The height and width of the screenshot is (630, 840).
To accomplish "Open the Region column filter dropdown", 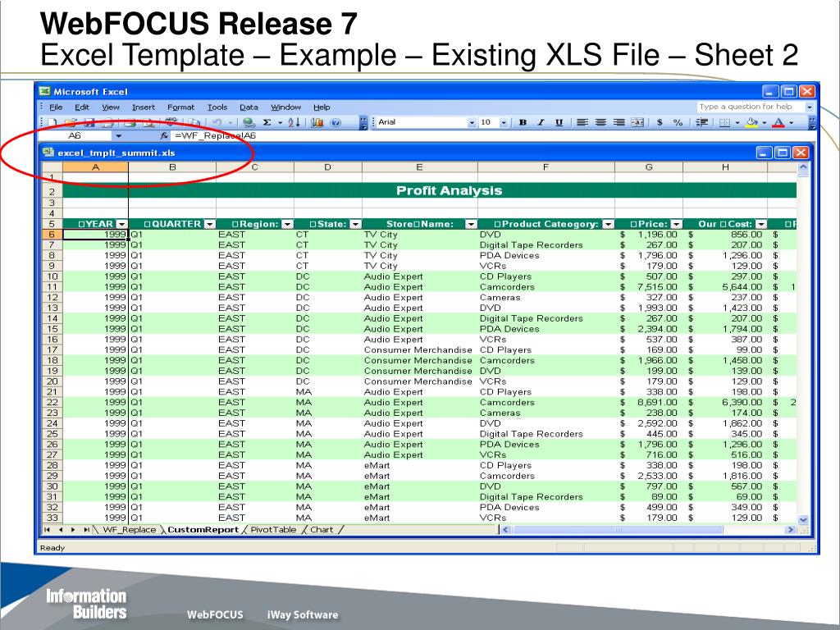I will point(288,224).
